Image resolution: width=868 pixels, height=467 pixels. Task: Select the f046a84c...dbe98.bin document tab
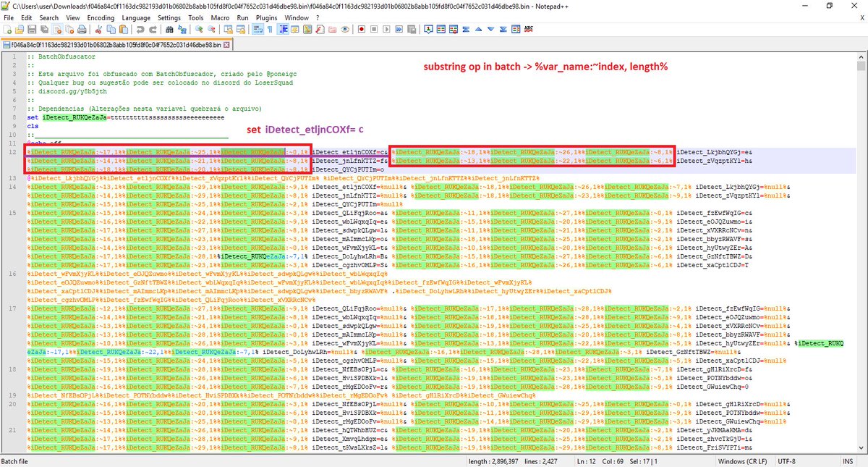116,44
